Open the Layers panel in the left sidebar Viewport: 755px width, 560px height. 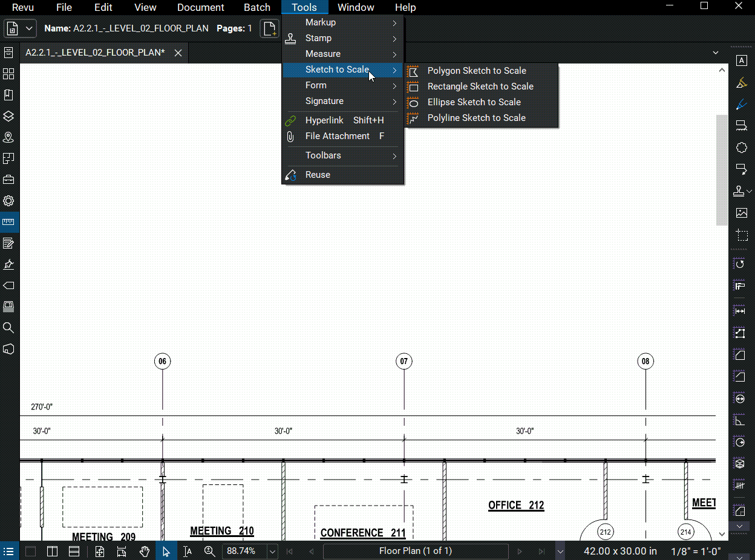(x=8, y=116)
